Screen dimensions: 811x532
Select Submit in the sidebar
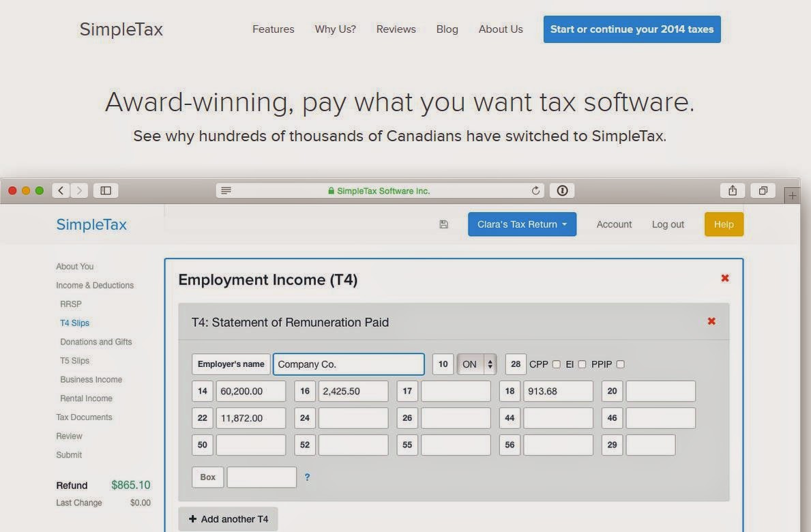point(69,455)
